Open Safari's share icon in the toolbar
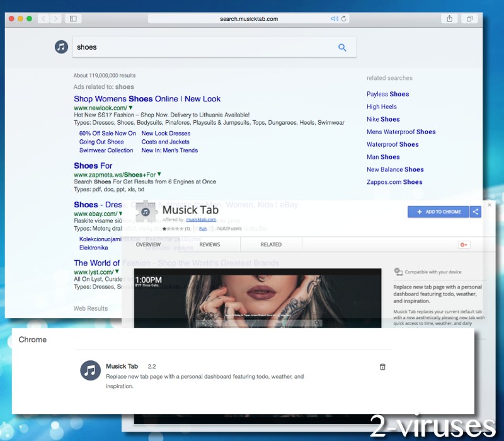504x441 pixels. pyautogui.click(x=449, y=18)
